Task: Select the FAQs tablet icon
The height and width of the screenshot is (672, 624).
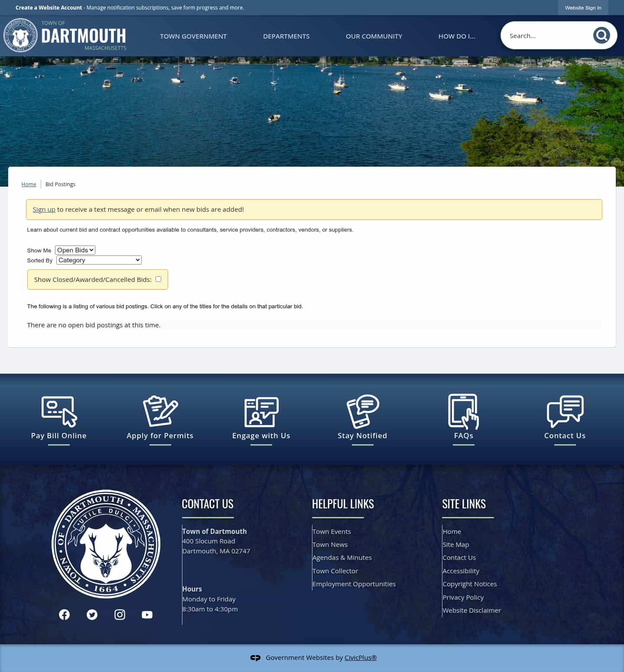Action: pyautogui.click(x=463, y=411)
